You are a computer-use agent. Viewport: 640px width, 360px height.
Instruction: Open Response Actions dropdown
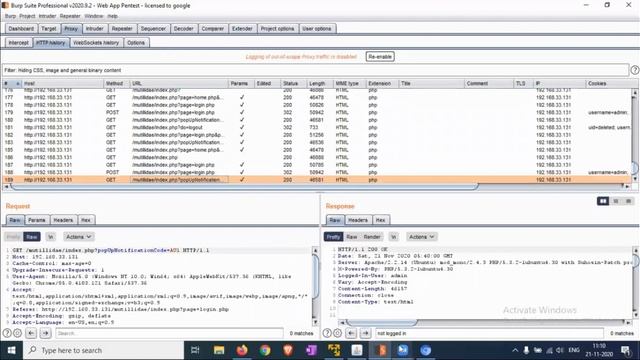pyautogui.click(x=422, y=237)
